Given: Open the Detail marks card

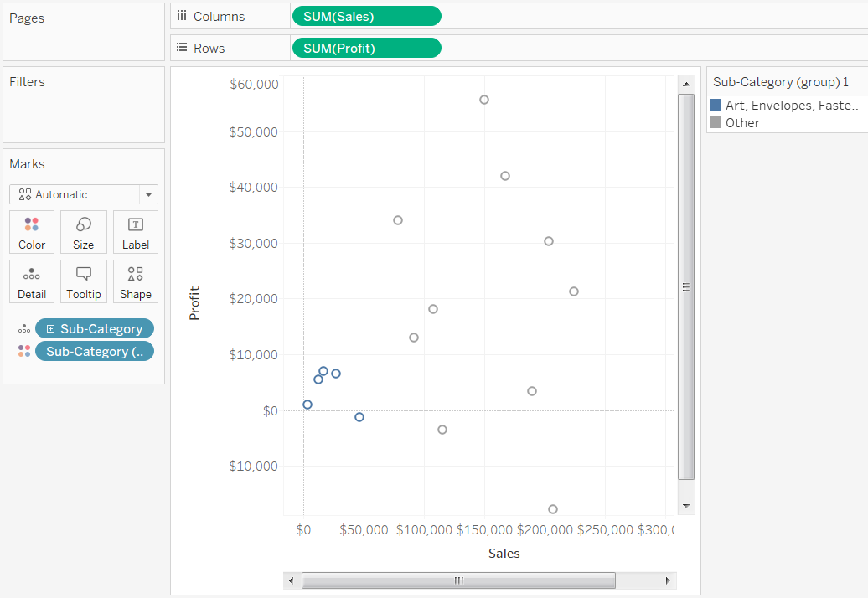Looking at the screenshot, I should tap(32, 281).
